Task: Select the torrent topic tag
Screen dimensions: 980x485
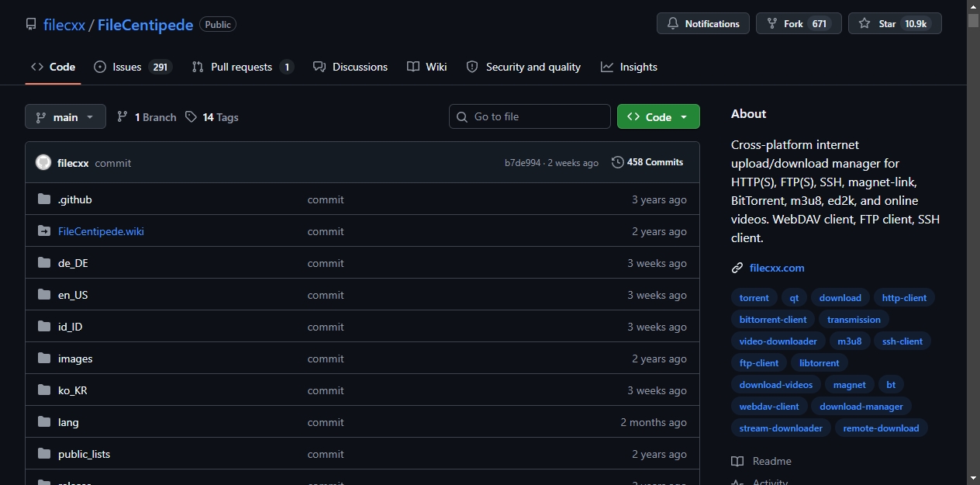Action: click(754, 298)
